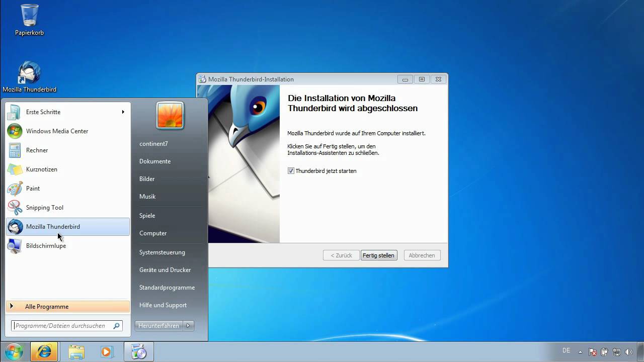Close the Thunderbird-Installation window
Screen dimensions: 644x362
[x=438, y=79]
